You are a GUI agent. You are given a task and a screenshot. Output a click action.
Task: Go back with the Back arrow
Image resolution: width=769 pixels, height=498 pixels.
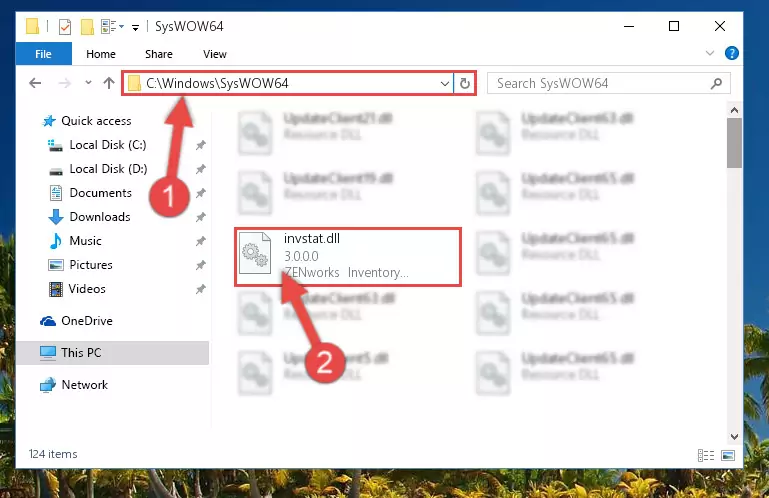(x=35, y=83)
